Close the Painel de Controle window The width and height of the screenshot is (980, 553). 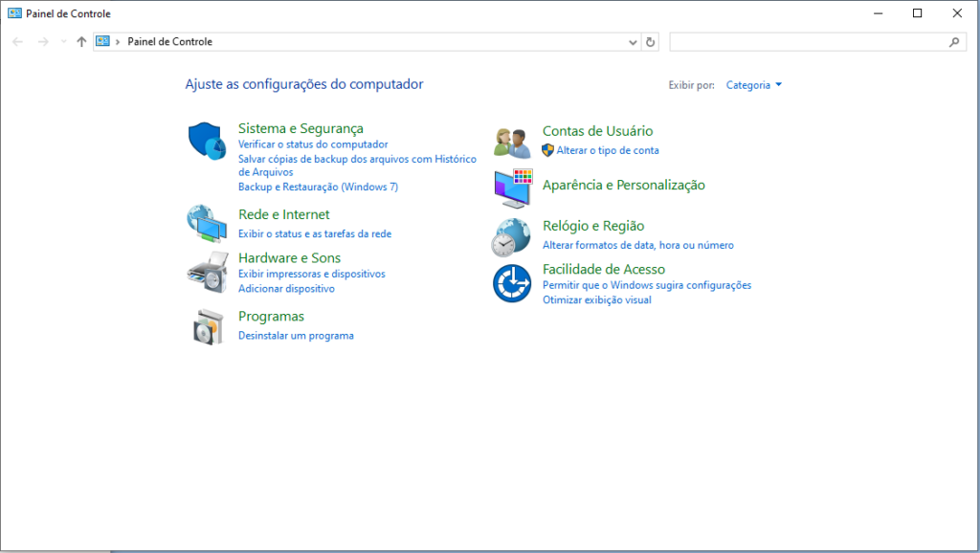[x=957, y=13]
